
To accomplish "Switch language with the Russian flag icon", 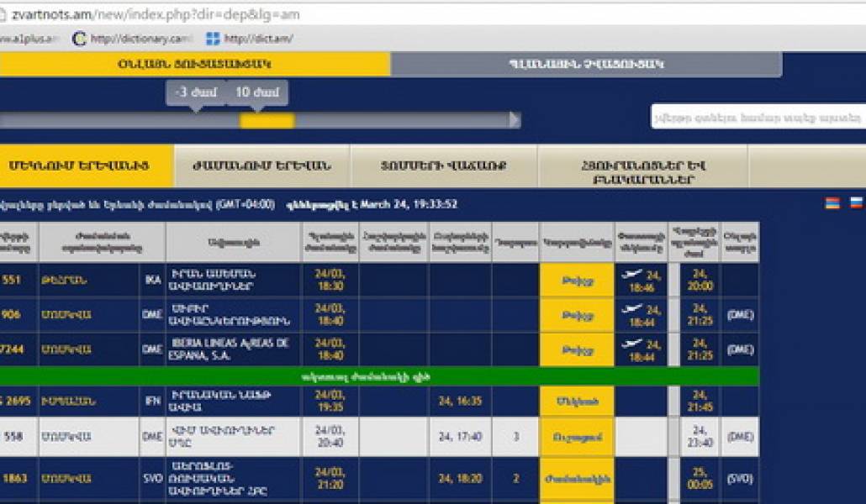I will point(856,203).
